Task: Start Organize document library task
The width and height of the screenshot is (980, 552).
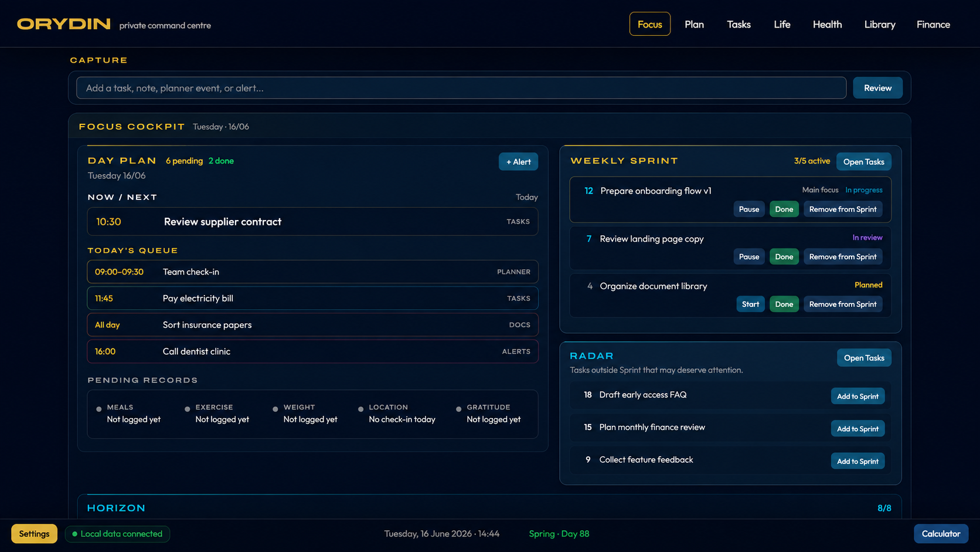Action: click(750, 304)
